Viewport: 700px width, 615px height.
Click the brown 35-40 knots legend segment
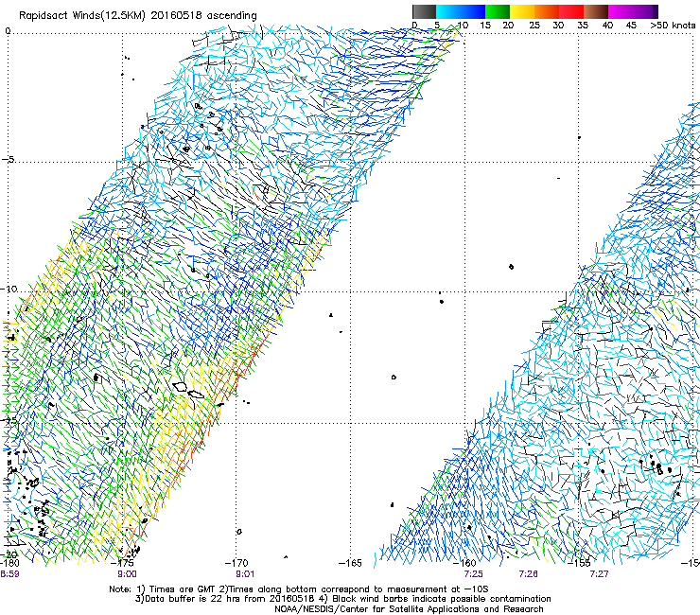596,11
